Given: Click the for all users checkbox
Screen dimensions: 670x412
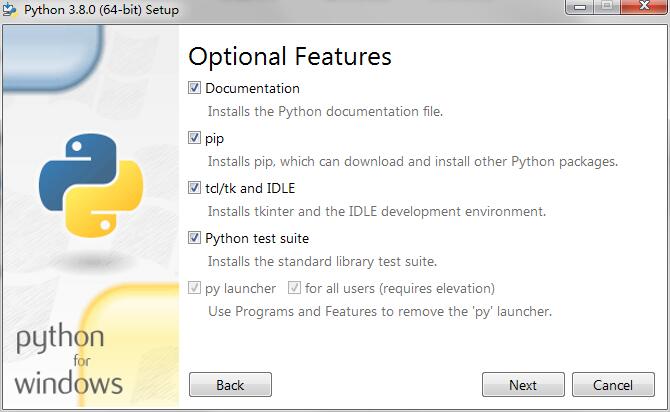Looking at the screenshot, I should pos(294,288).
